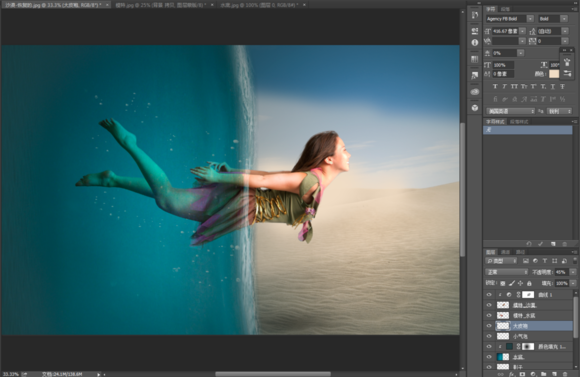The image size is (580, 377).
Task: Open the Brush Presets icon in floating panel
Action: pos(567,73)
